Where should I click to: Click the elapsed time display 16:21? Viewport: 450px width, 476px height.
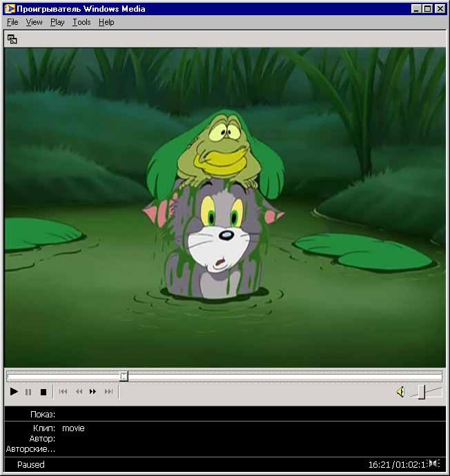379,464
